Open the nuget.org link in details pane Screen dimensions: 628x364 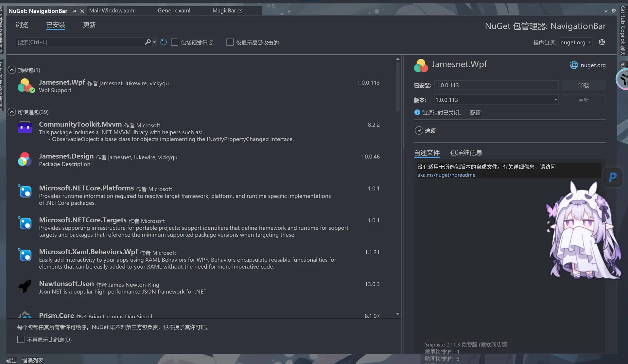point(593,65)
